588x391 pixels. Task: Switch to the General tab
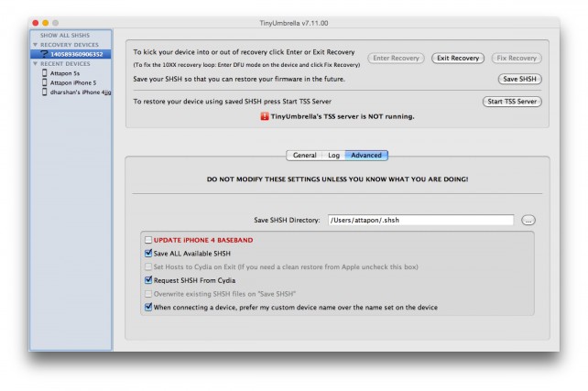point(304,156)
